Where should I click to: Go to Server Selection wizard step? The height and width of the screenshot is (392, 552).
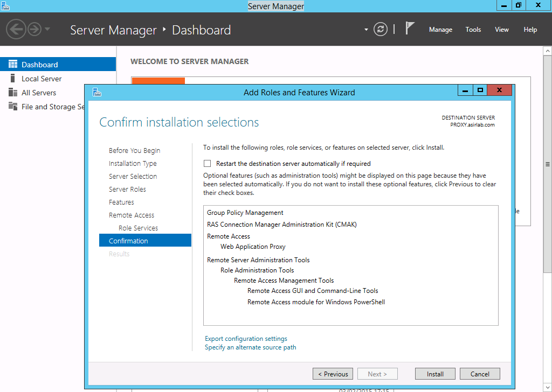[x=133, y=177]
